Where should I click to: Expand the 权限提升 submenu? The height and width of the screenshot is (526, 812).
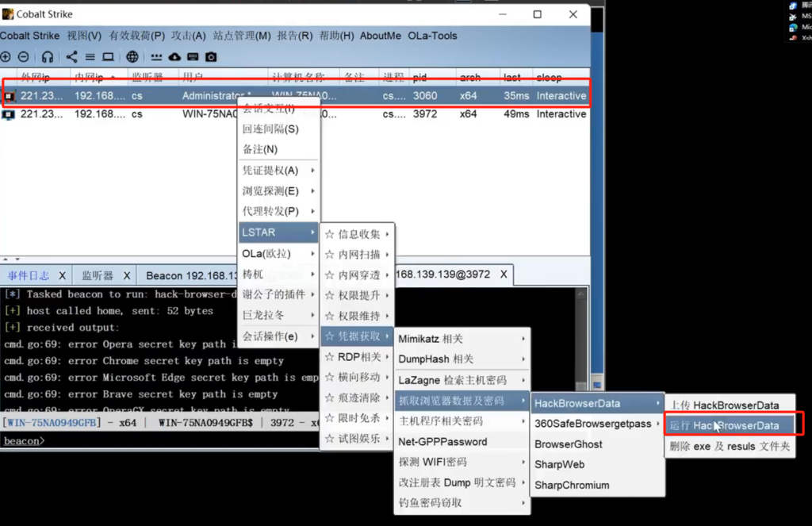click(x=358, y=295)
